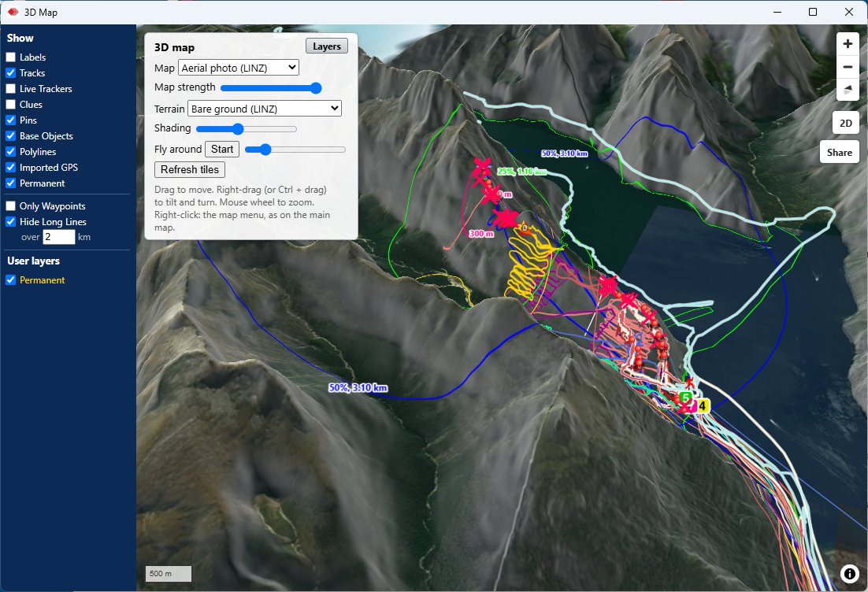The height and width of the screenshot is (592, 868).
Task: Open the info icon on the map
Action: coord(849,574)
